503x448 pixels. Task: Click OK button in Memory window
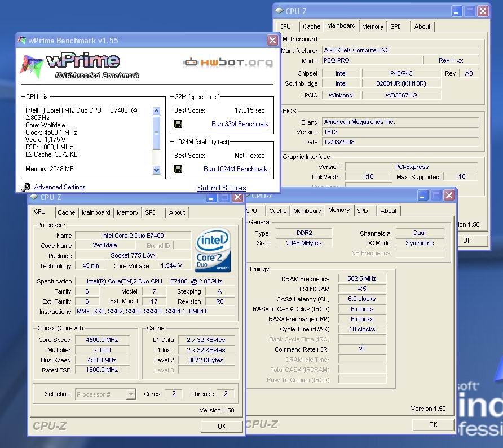[434, 424]
